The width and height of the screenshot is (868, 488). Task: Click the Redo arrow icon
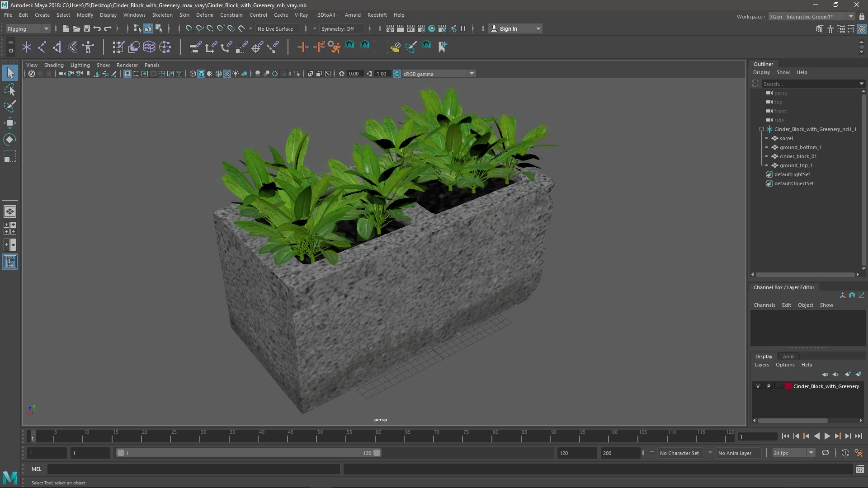108,28
